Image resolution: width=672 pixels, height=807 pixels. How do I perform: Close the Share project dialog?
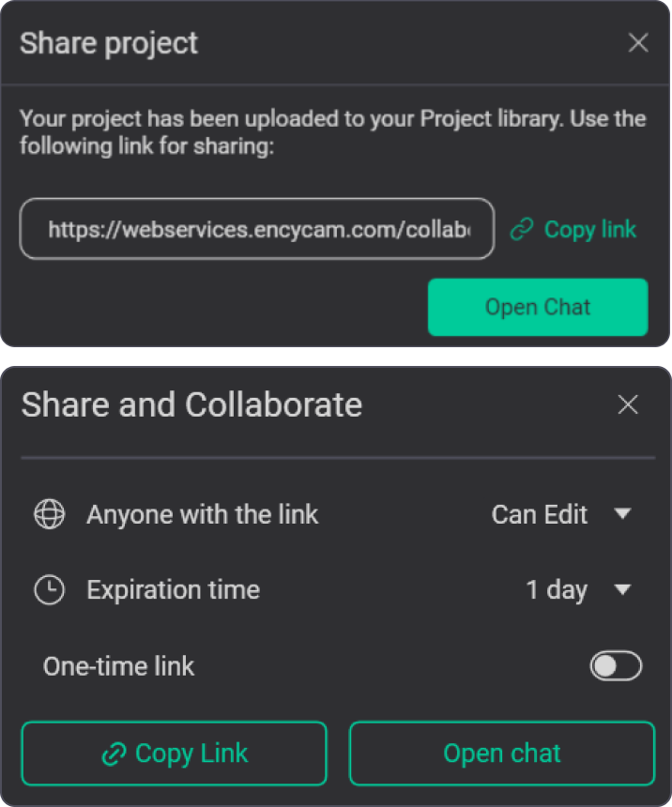pos(638,43)
